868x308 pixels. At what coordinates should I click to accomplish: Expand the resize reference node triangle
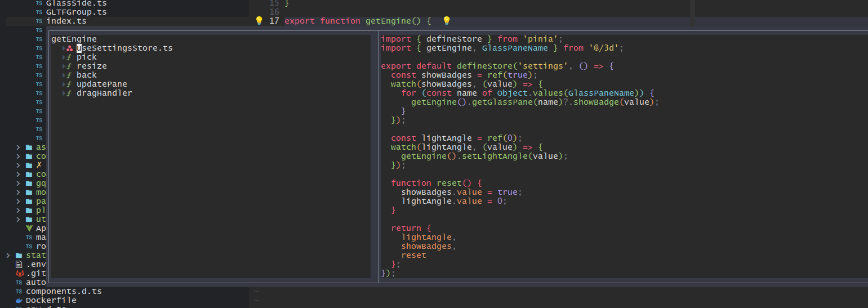click(64, 66)
